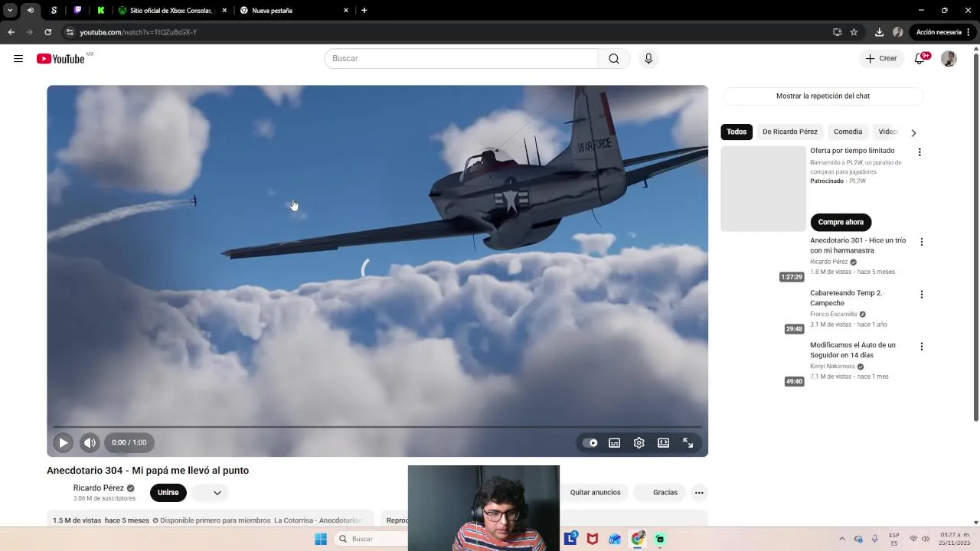980x551 pixels.
Task: Click the taskbar Buscar search box
Action: point(371,539)
